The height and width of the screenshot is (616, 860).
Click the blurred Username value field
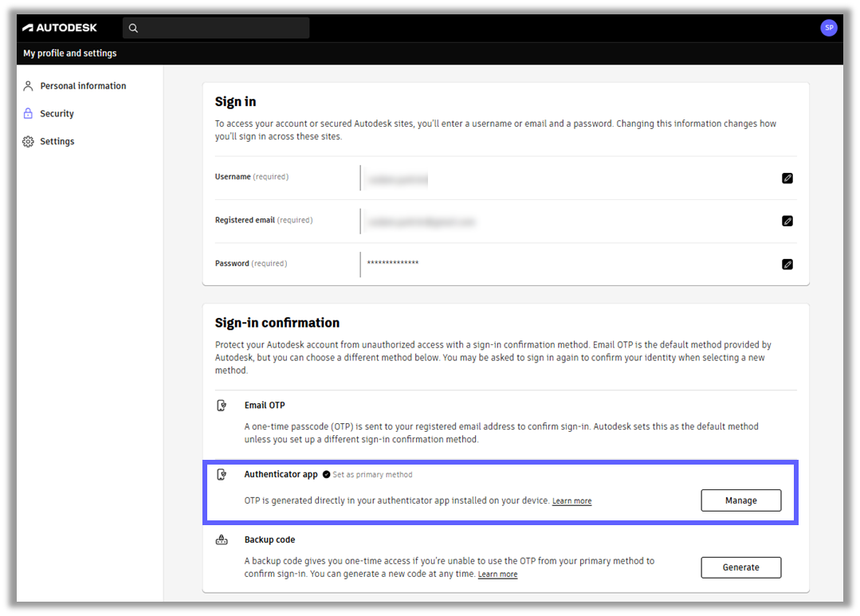398,179
